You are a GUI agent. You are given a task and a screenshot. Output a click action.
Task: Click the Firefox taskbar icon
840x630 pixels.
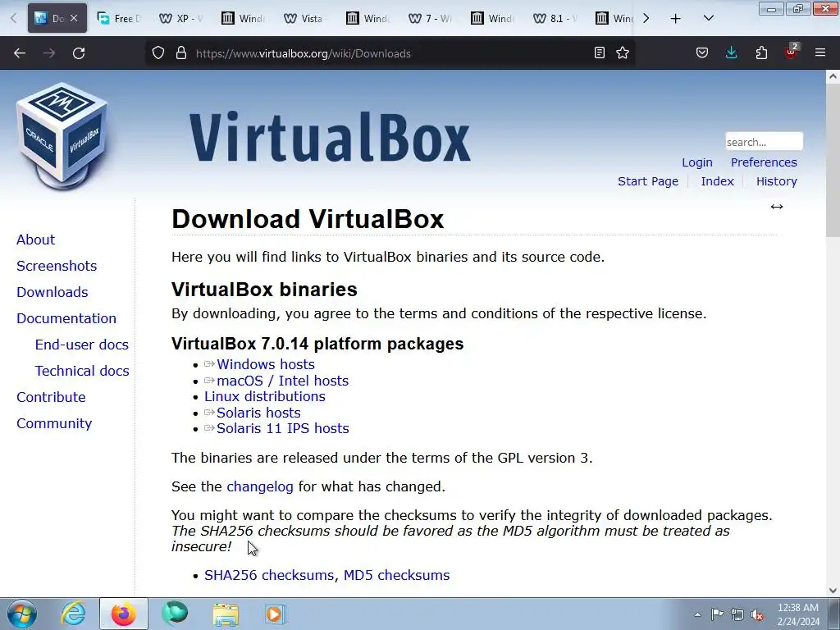(123, 614)
